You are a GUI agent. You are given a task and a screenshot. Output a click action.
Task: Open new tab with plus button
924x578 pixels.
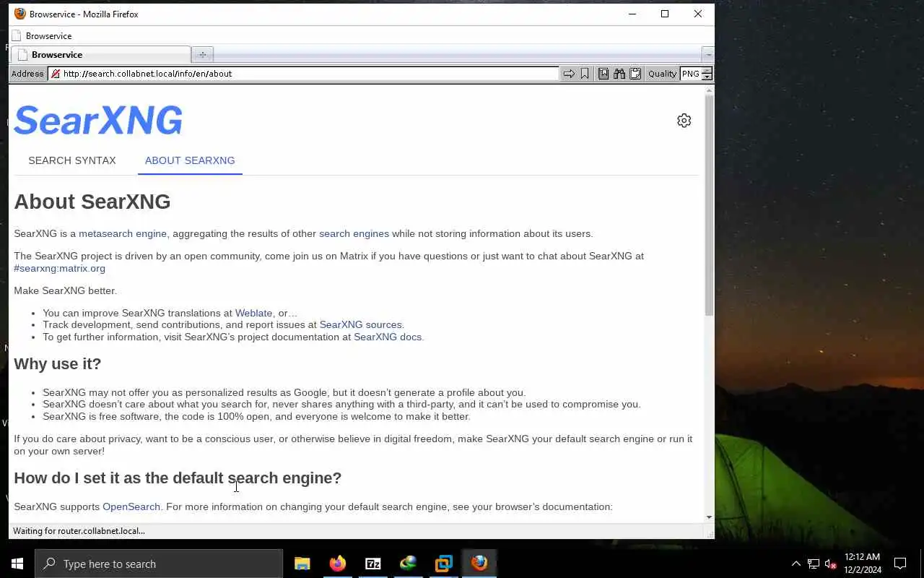click(202, 55)
